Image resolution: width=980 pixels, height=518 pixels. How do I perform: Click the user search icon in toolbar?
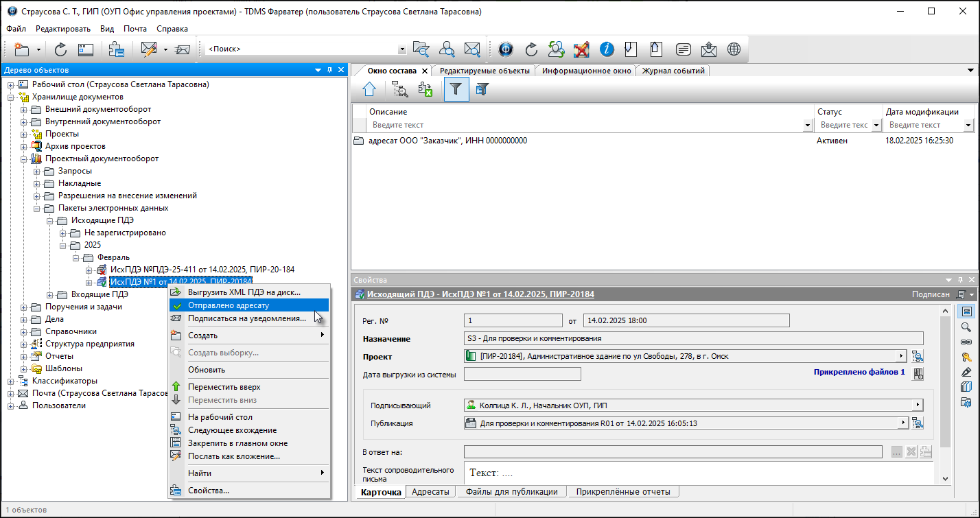pos(447,49)
